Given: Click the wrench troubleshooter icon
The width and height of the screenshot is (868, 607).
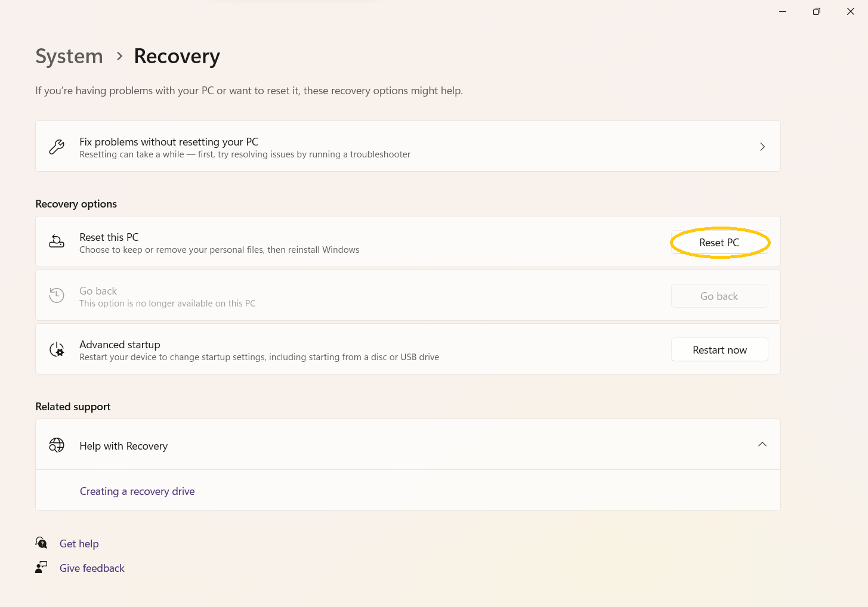Looking at the screenshot, I should [57, 147].
